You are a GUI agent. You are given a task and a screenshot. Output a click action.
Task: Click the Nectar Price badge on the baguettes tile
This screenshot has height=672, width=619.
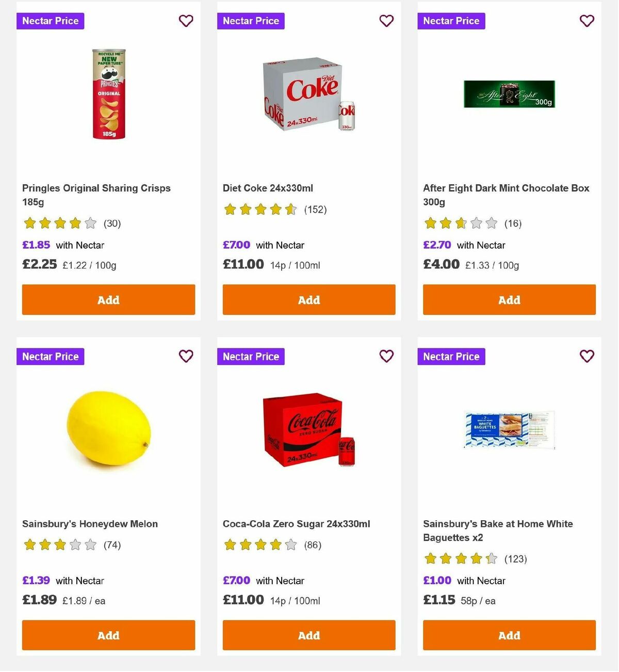tap(451, 356)
